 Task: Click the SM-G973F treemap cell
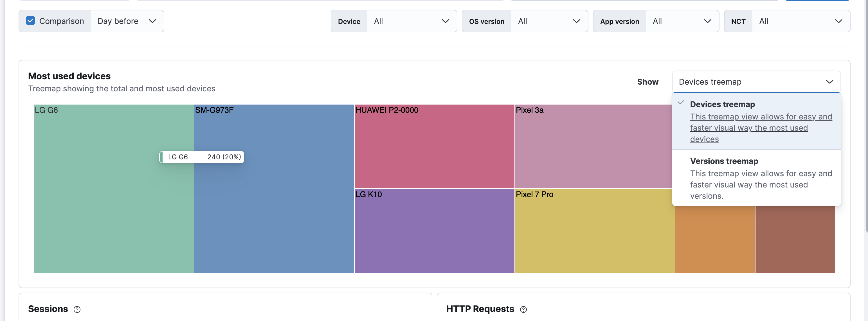click(274, 219)
